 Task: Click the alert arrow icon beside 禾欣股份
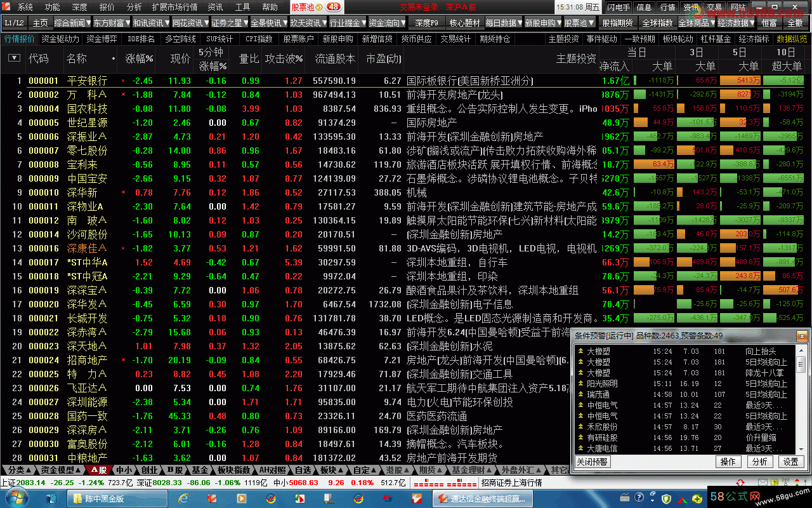[x=580, y=427]
